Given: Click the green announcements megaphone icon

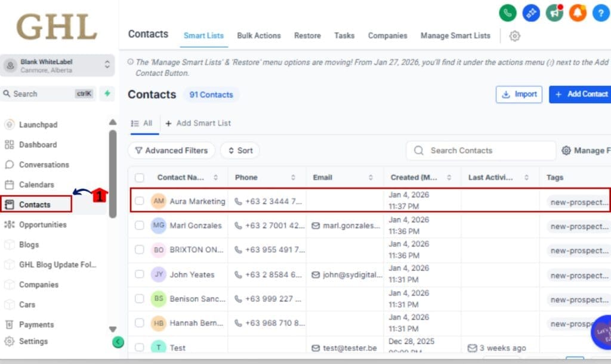Looking at the screenshot, I should (554, 13).
